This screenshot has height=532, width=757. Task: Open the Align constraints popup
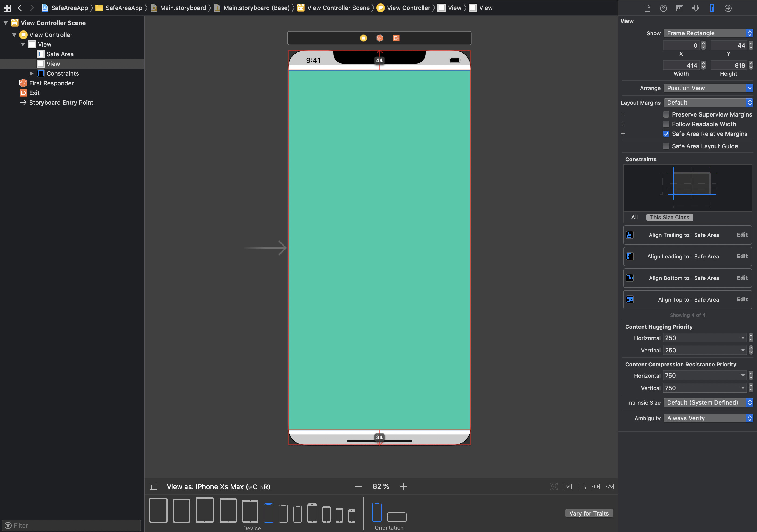pyautogui.click(x=582, y=486)
